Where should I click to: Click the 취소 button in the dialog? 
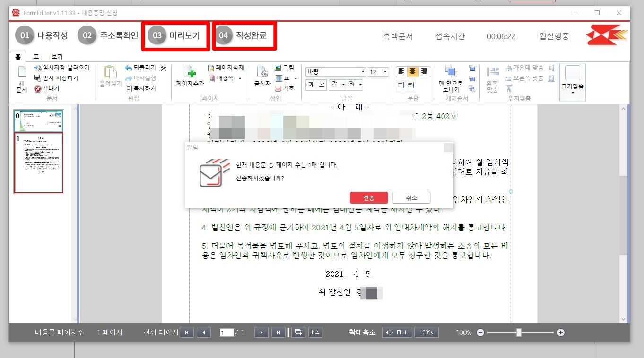pyautogui.click(x=411, y=197)
